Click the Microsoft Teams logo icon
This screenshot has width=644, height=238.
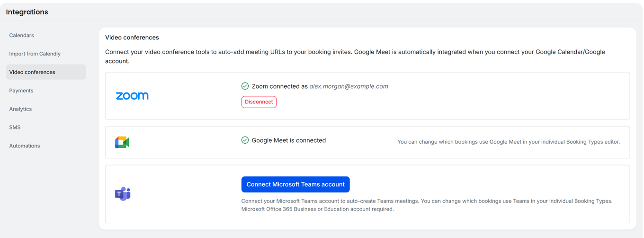pos(123,194)
